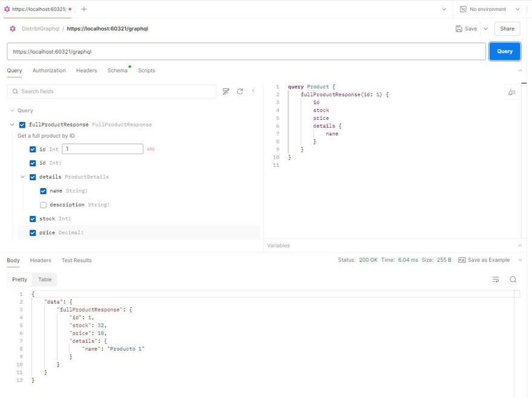The height and width of the screenshot is (398, 532).
Task: Click the Share button
Action: 507,29
